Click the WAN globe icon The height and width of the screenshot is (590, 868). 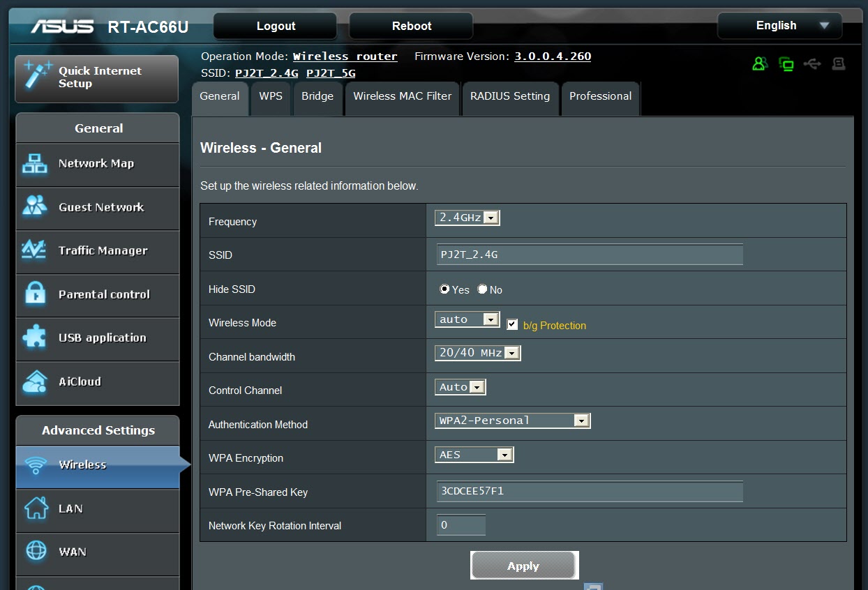coord(36,552)
